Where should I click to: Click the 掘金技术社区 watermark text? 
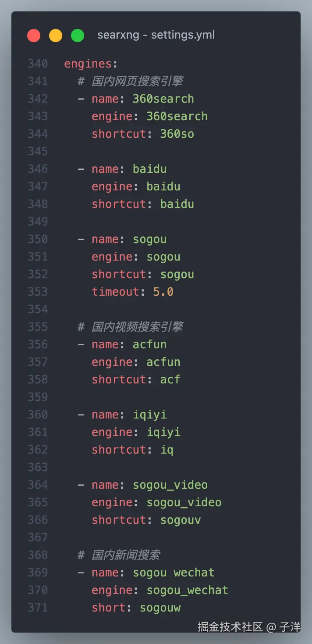[x=230, y=627]
